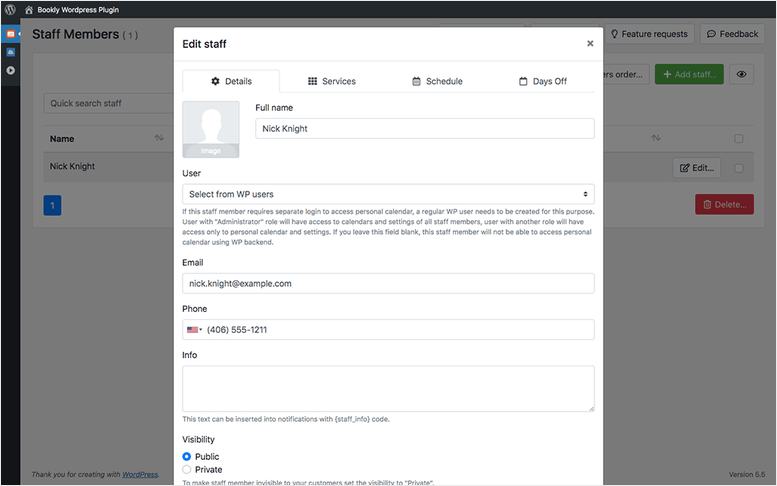Tick the select-all checkbox in table header
Image resolution: width=777 pixels, height=486 pixels.
(x=738, y=139)
